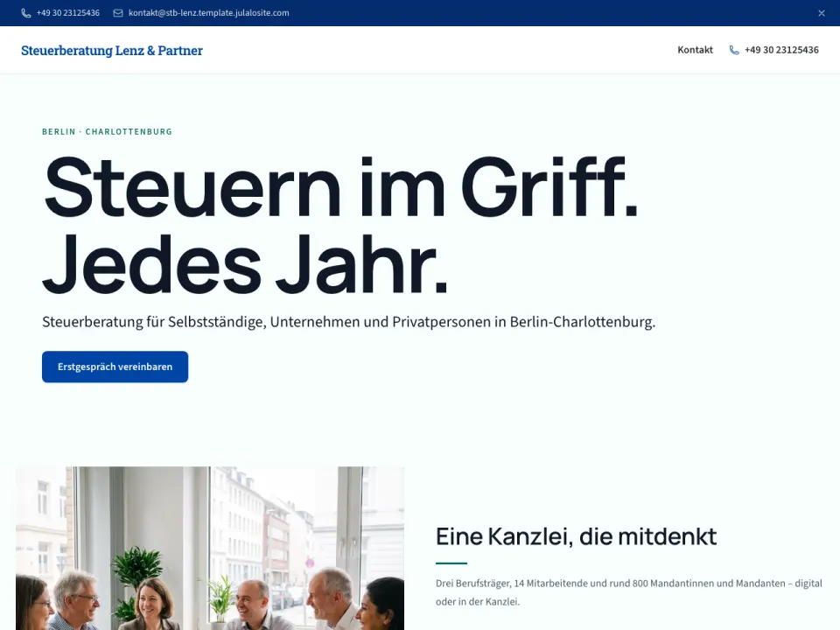This screenshot has width=840, height=630.
Task: Click paragraph starting 'Drei Berufsträger'
Action: [629, 592]
